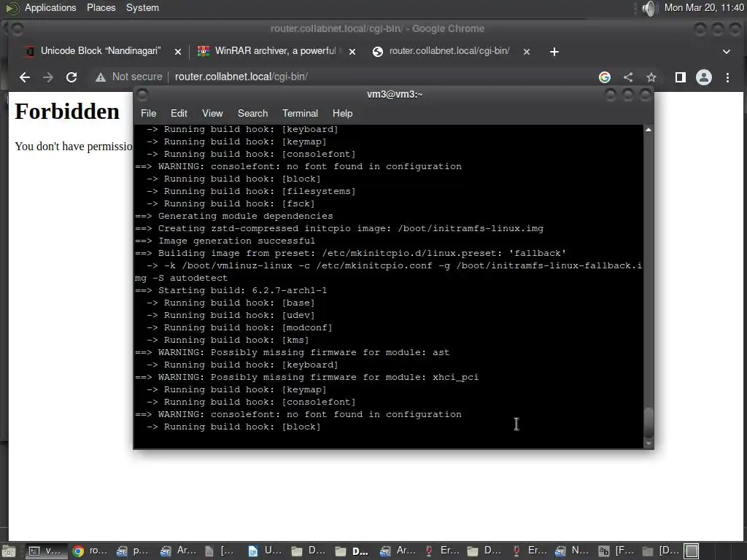Expand the Chrome tab search chevron
Screen dimensions: 747x560
tap(727, 52)
